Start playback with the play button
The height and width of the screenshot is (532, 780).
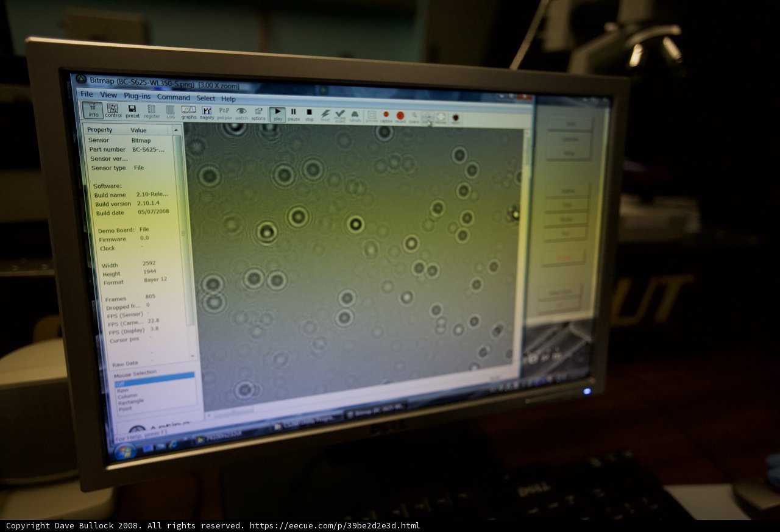point(277,114)
